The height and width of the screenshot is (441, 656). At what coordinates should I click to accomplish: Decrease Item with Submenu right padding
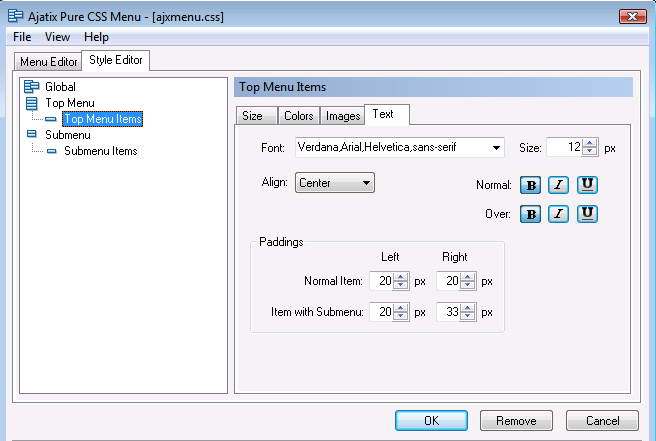pos(468,316)
